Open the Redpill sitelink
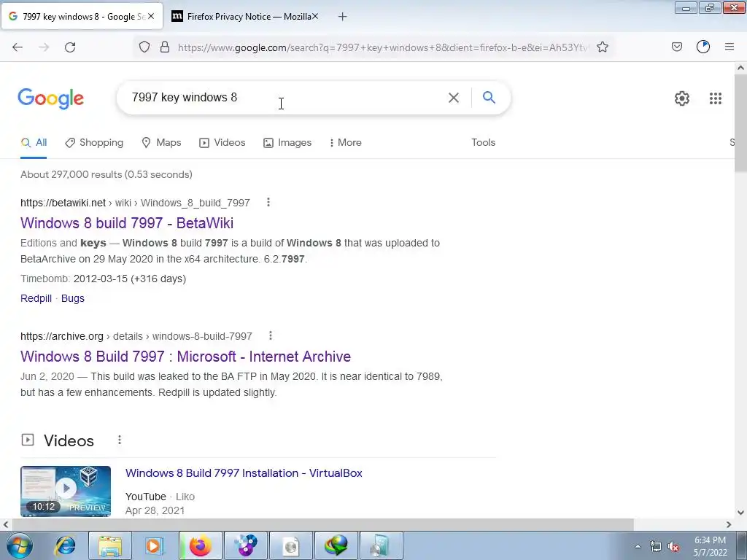 tap(36, 298)
